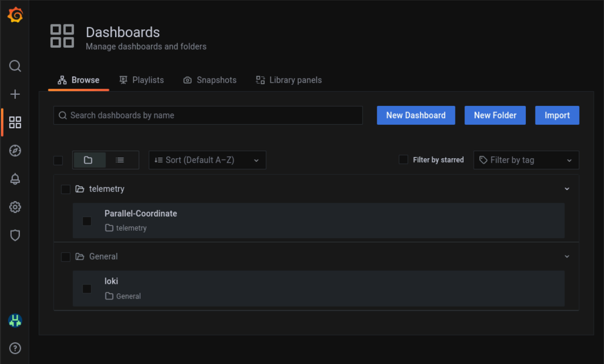The height and width of the screenshot is (364, 604).
Task: Click the Grafana logo home icon
Action: tap(15, 15)
